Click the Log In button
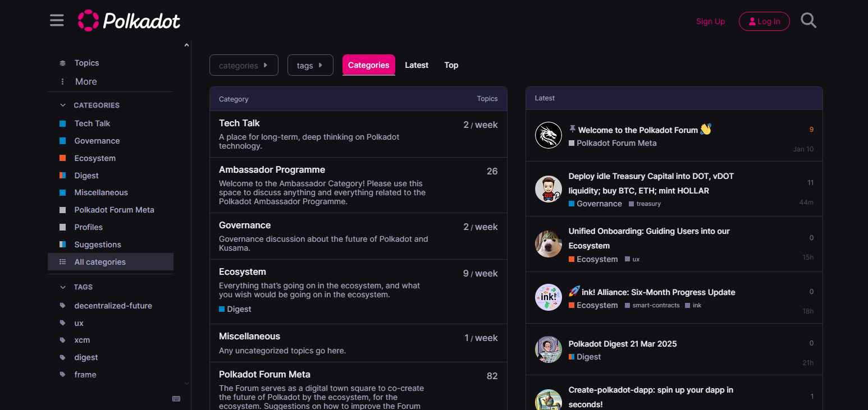This screenshot has height=410, width=868. (x=764, y=21)
